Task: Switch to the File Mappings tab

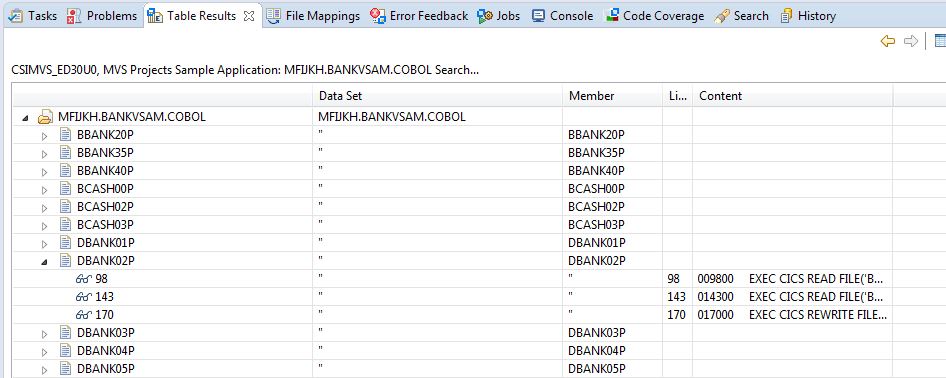Action: [x=314, y=16]
